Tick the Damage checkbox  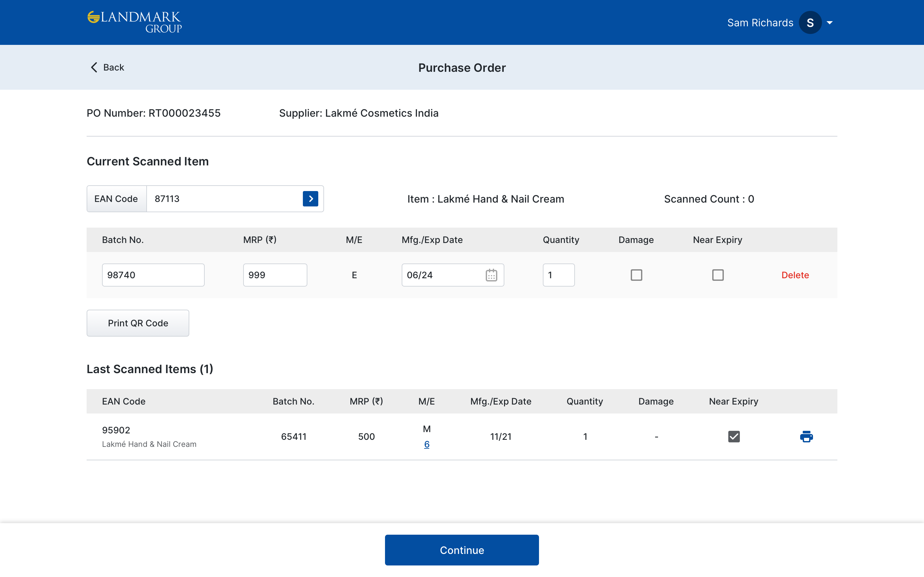(x=636, y=275)
